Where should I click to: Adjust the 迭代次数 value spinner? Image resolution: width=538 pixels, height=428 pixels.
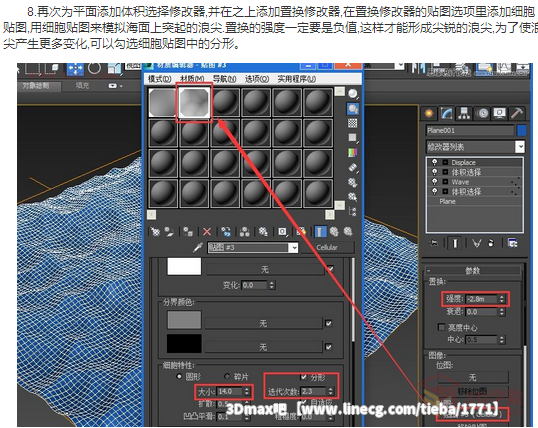coord(330,391)
